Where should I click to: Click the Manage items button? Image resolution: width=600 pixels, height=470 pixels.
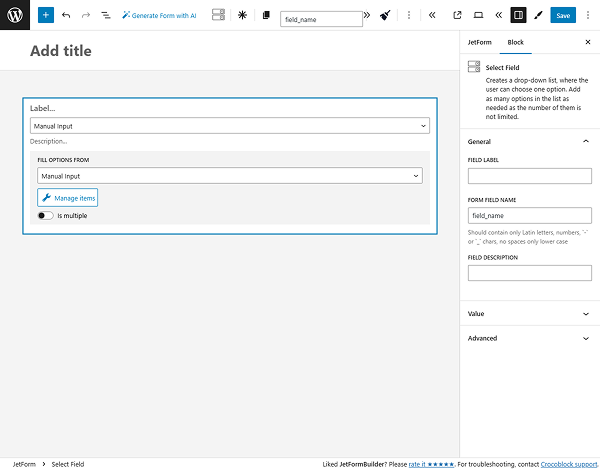tap(68, 197)
